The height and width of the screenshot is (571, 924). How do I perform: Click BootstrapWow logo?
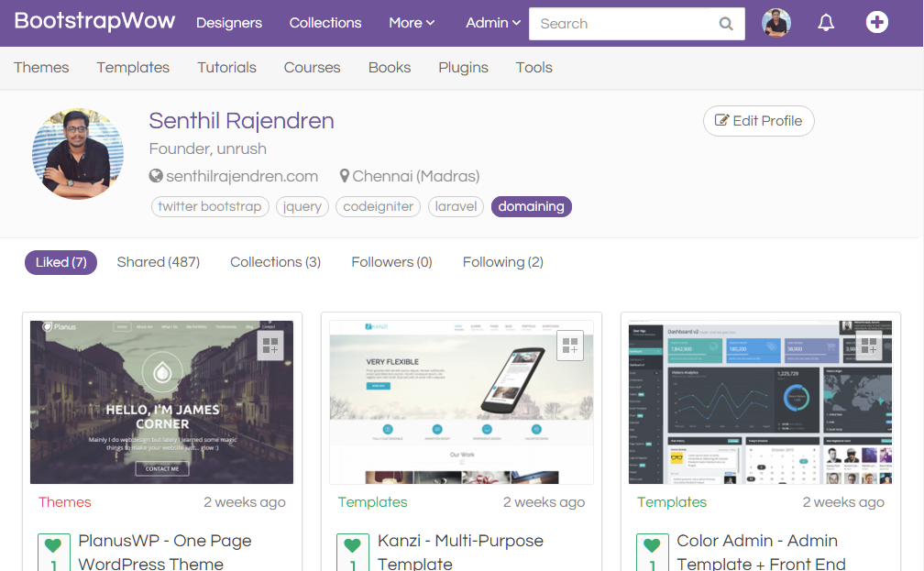coord(94,21)
